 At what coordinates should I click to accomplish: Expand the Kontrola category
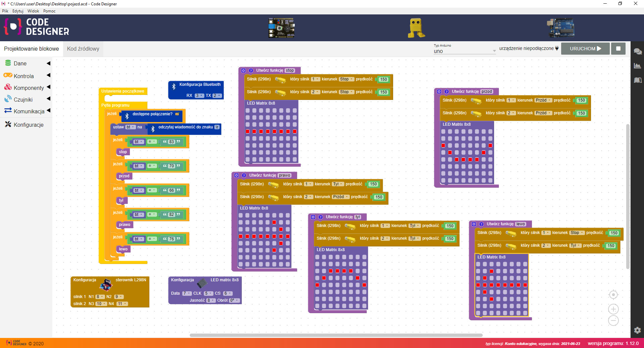click(x=24, y=76)
